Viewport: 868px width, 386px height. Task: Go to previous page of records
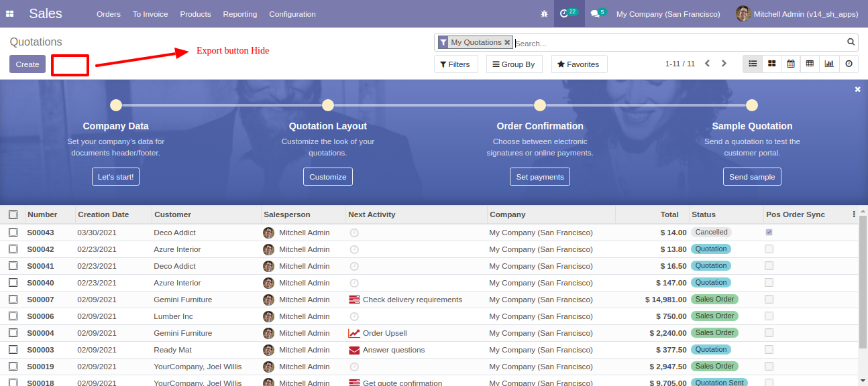(707, 64)
